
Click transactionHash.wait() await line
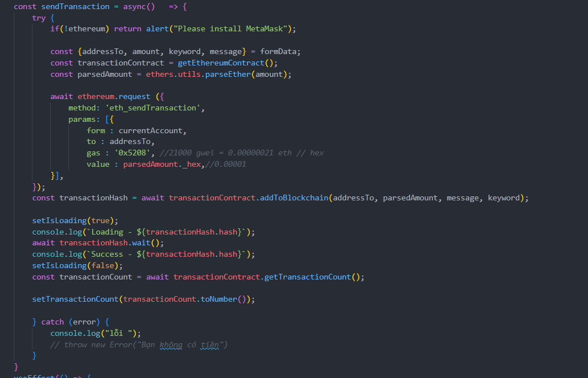tap(111, 243)
